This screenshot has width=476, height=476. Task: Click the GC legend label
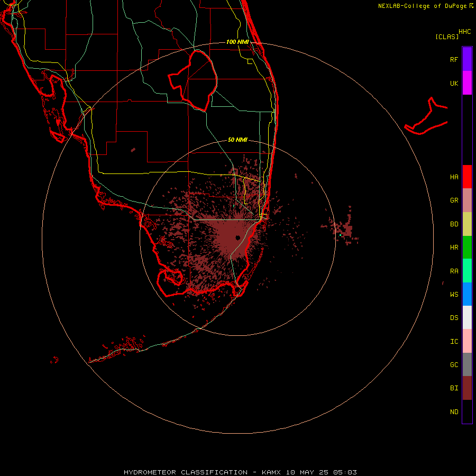coord(454,364)
